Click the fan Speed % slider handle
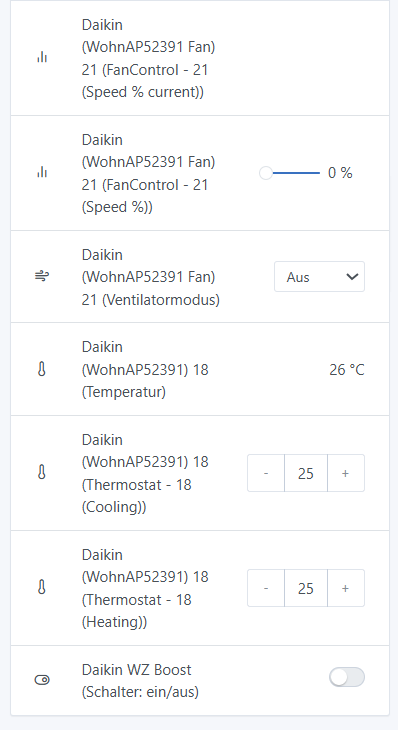The width and height of the screenshot is (398, 730). [x=266, y=173]
